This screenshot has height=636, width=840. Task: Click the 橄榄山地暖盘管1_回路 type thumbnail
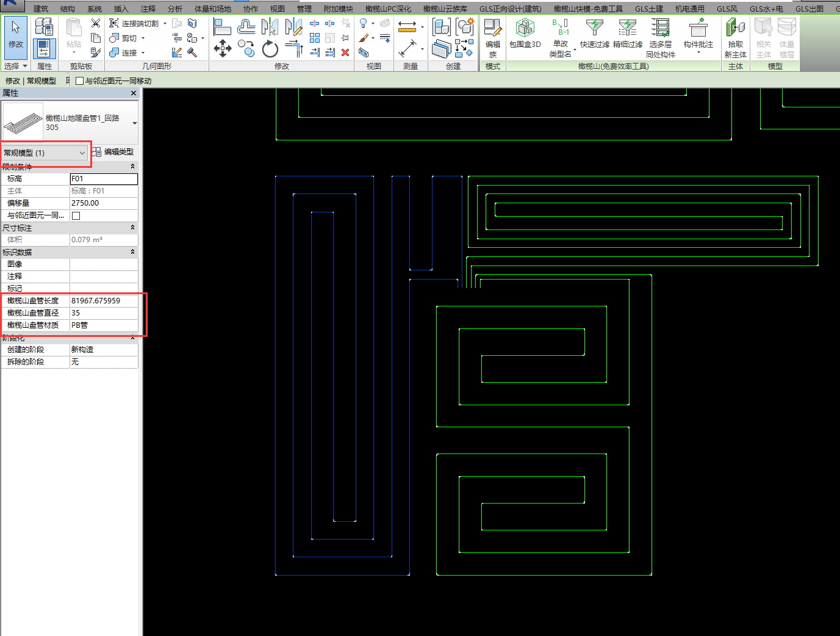pyautogui.click(x=23, y=122)
